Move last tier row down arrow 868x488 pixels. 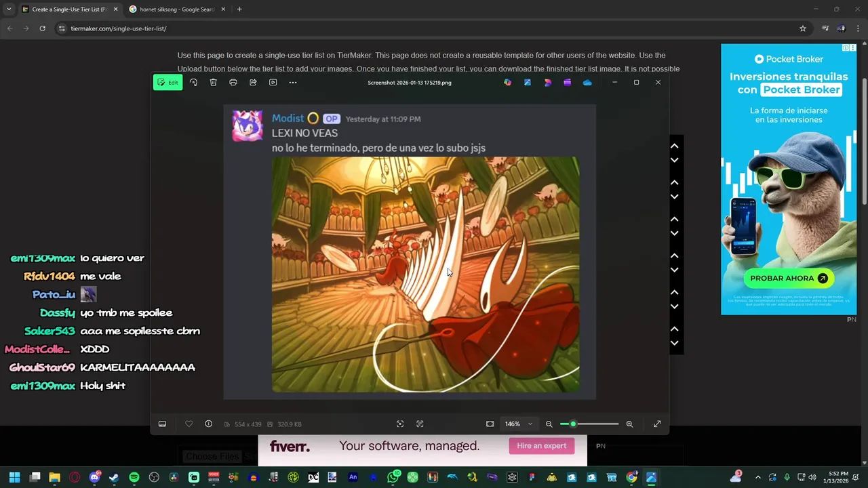click(x=674, y=344)
